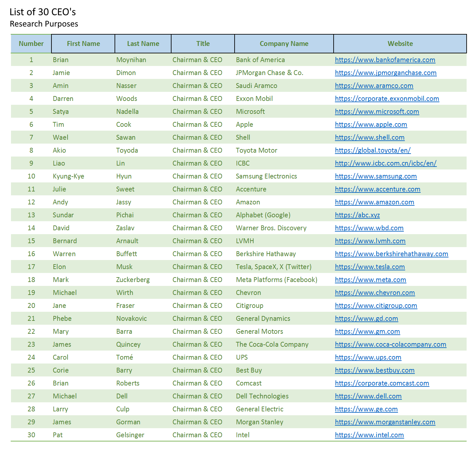Click the berkshirehathaway.com link
Viewport: 476px width, 456px height.
pos(392,254)
